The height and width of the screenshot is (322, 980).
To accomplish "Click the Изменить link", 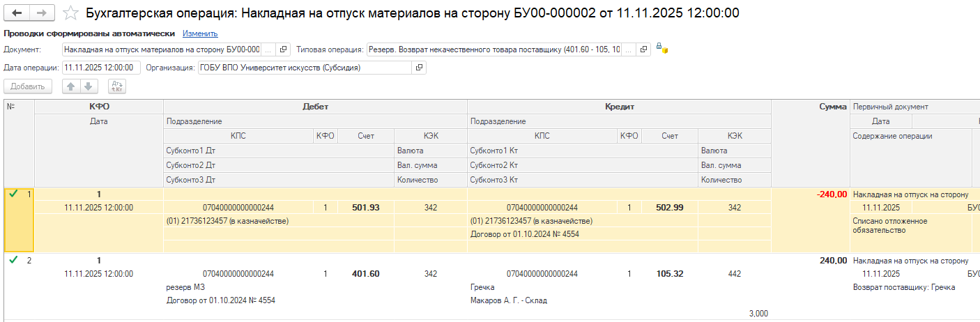I will click(200, 33).
